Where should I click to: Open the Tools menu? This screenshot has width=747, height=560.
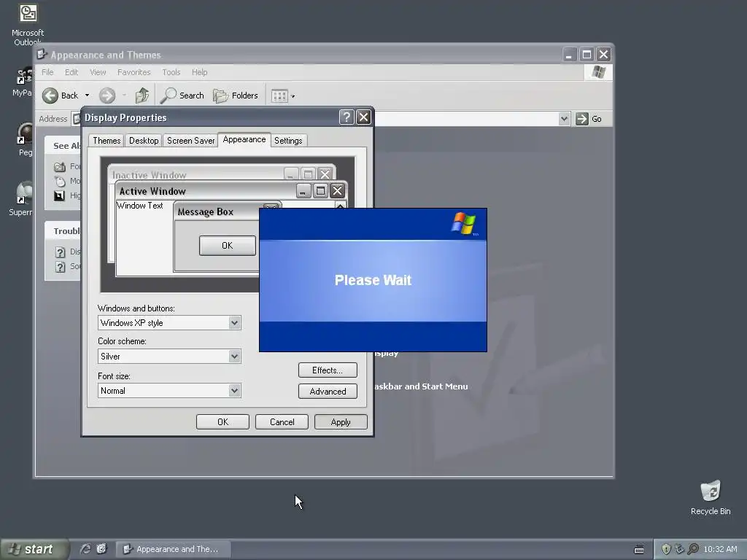171,72
